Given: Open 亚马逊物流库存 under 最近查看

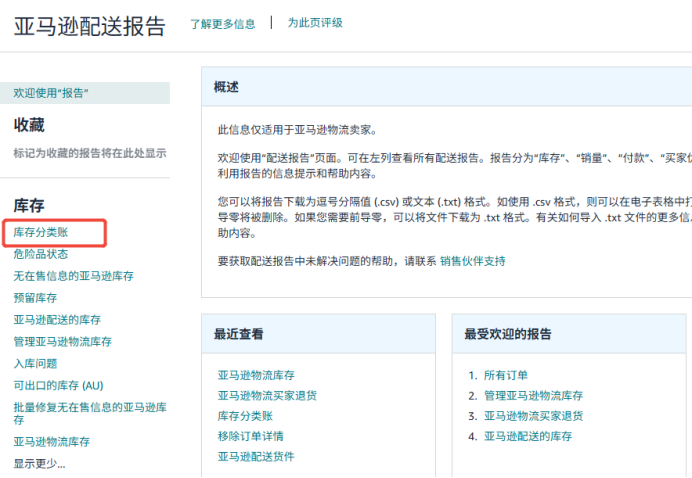Looking at the screenshot, I should point(256,375).
